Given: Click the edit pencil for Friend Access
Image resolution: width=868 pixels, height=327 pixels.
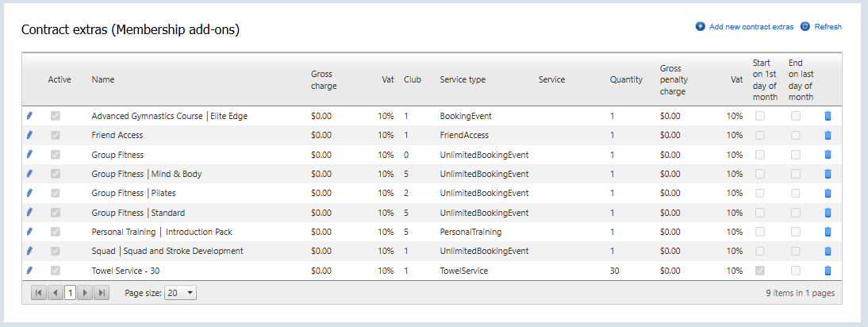Looking at the screenshot, I should pyautogui.click(x=29, y=135).
